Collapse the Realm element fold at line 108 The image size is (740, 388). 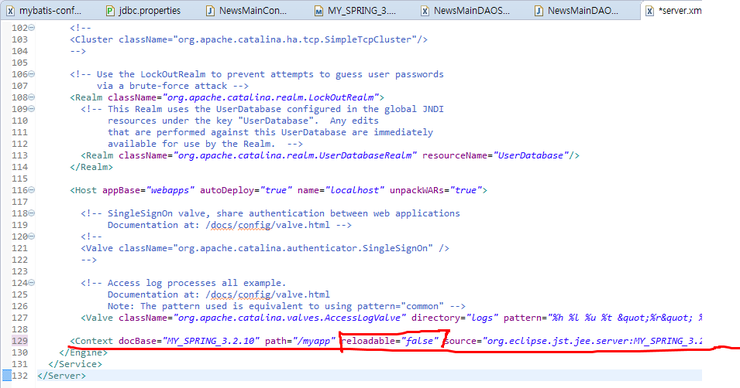[x=32, y=97]
